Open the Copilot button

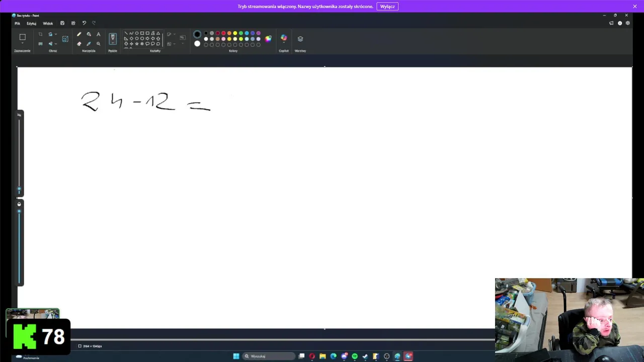(284, 39)
